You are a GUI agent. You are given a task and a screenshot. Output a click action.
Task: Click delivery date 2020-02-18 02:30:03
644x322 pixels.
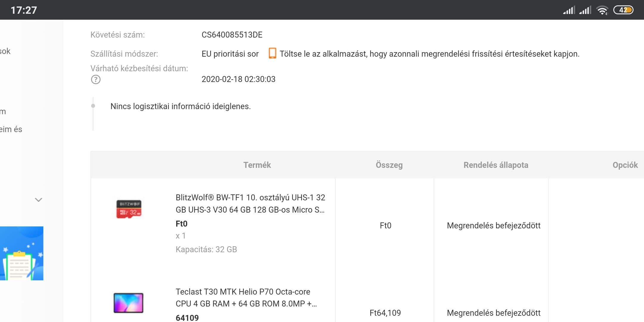point(239,79)
